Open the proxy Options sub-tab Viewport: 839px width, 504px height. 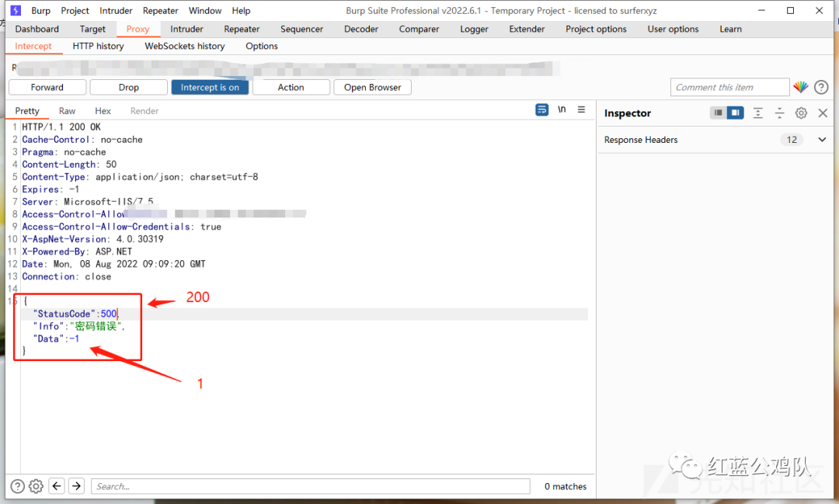[x=262, y=46]
